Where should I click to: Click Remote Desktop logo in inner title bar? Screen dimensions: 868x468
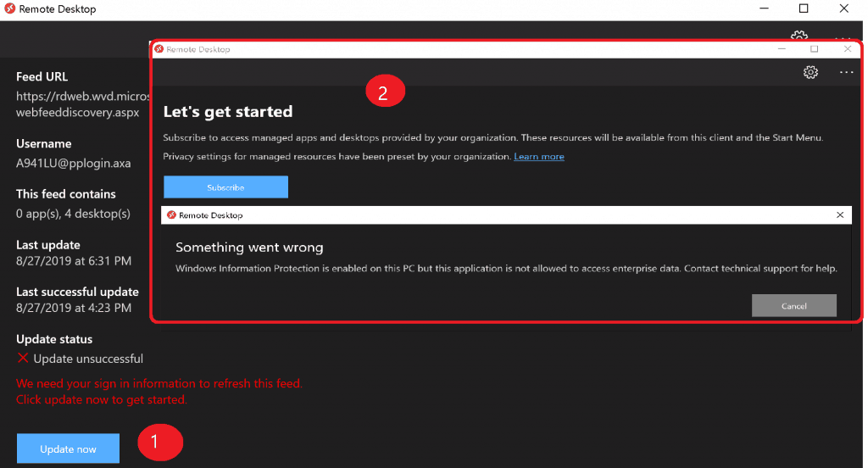click(159, 48)
